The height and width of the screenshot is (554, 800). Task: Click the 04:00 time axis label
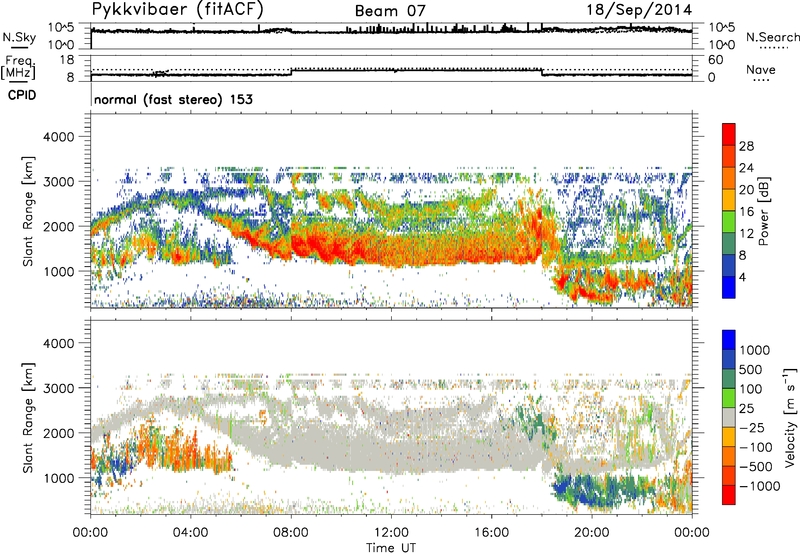click(190, 533)
